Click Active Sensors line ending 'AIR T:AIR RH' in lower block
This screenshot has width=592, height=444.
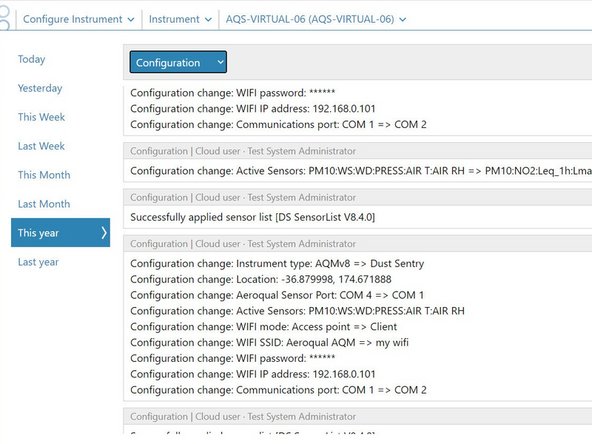pos(298,311)
